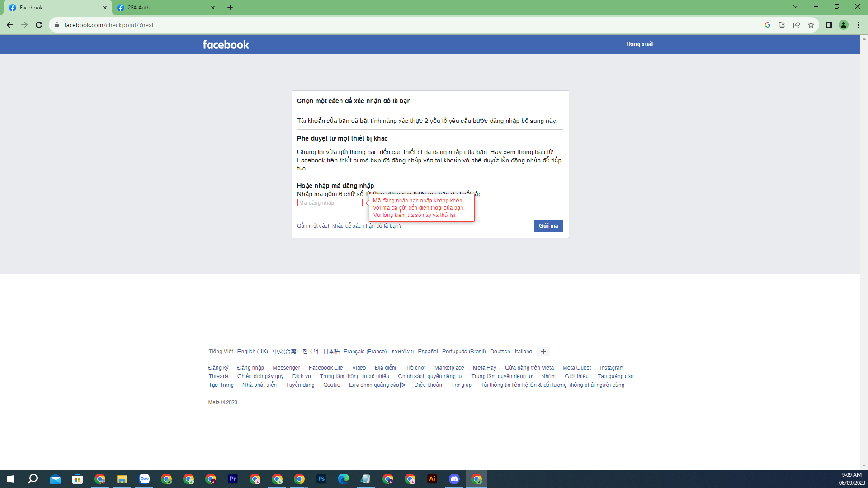Switch language to Português (Brasil)
Screen dimensions: 868x488
pos(464,352)
